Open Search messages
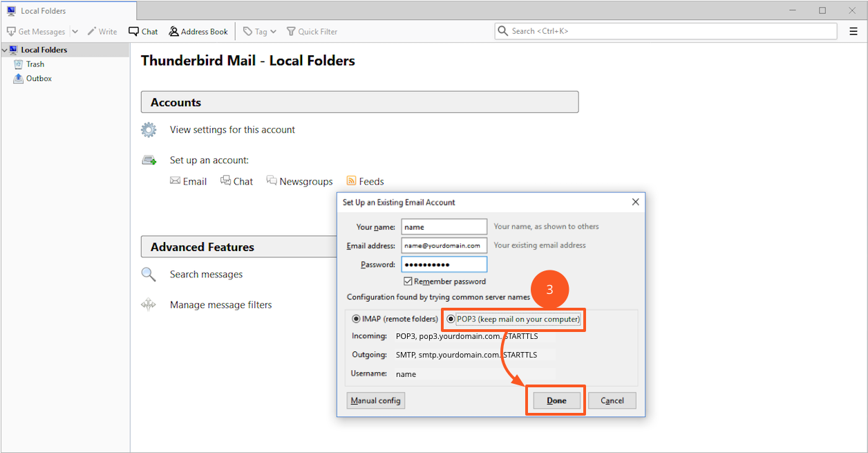Screen dimensions: 868x453 click(x=207, y=275)
